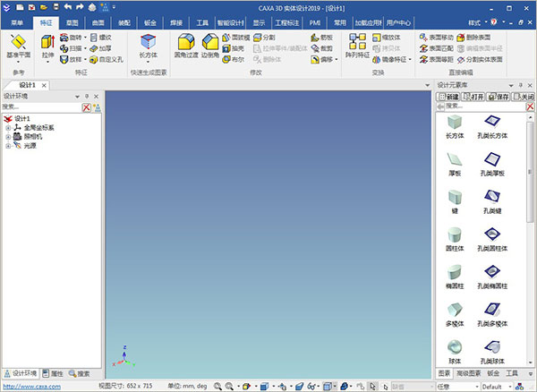Screen dimensions: 537x392
Task: Switch to the 装配 ribbon tab
Action: coord(124,22)
